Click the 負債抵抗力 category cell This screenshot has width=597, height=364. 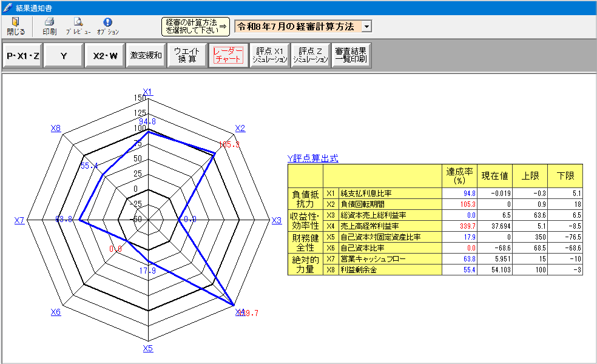pyautogui.click(x=305, y=199)
